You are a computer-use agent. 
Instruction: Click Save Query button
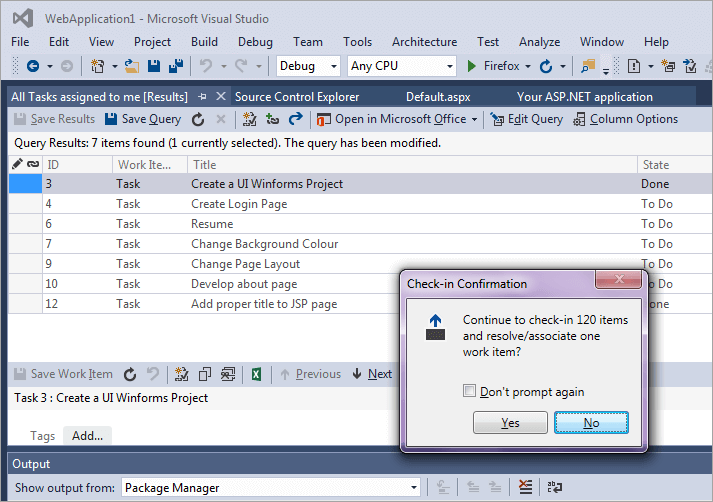[x=143, y=119]
